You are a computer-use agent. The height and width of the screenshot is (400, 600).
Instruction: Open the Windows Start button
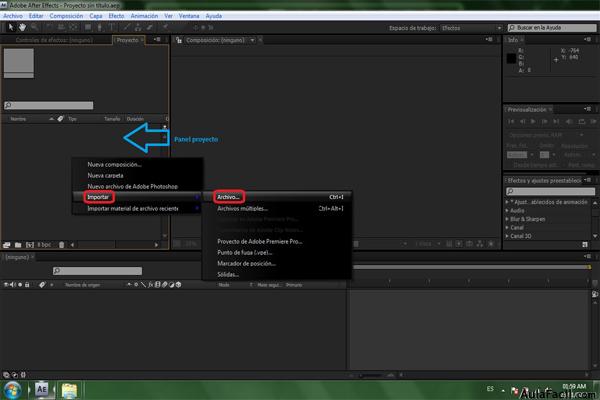[x=13, y=390]
